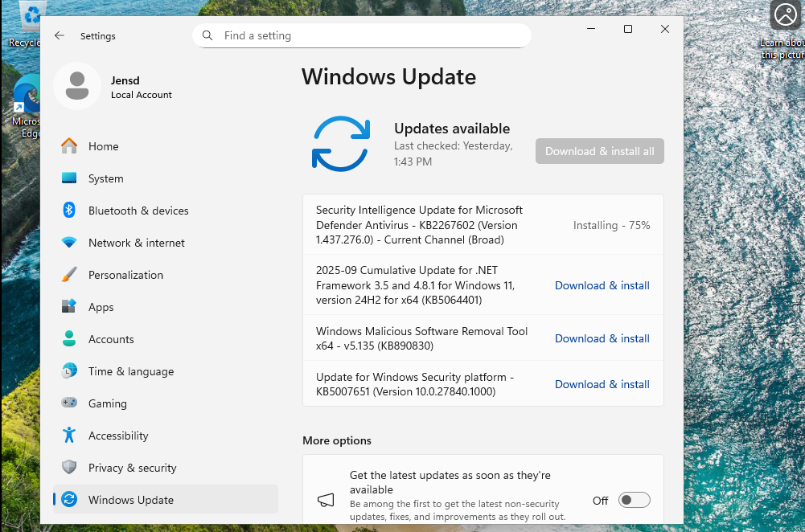The image size is (805, 532).
Task: Click the Privacy & security shield icon
Action: (x=69, y=468)
